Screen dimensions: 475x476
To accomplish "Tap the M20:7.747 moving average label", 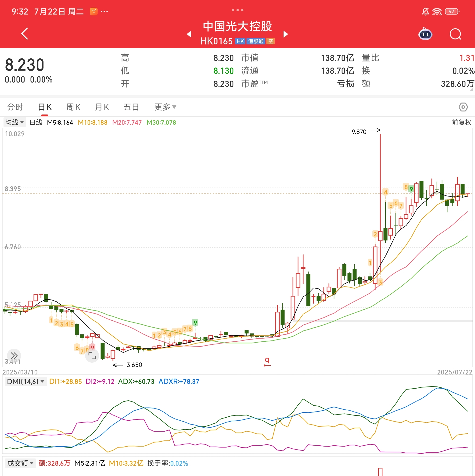I will 127,122.
